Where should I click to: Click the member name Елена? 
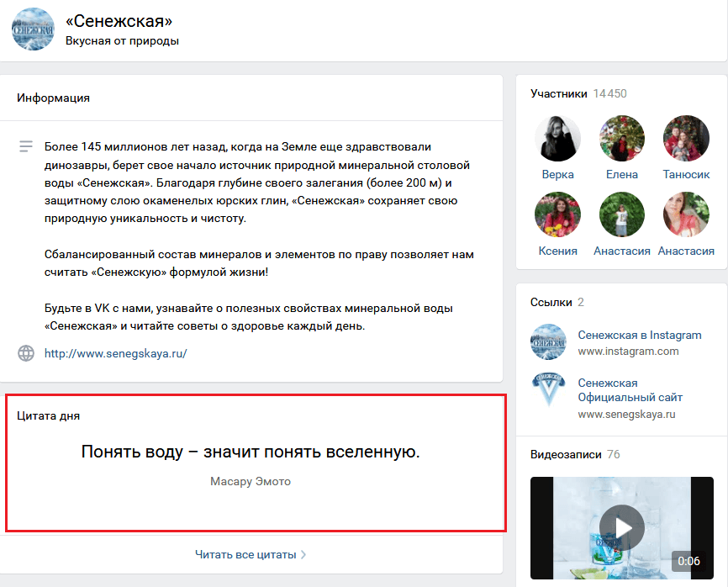[x=622, y=175]
